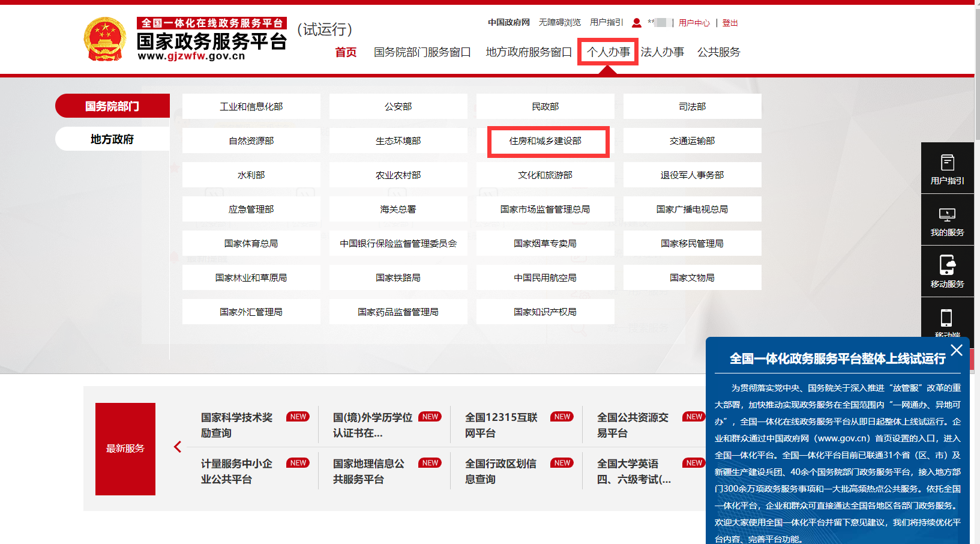980x544 pixels.
Task: Open 用户中心
Action: (x=694, y=22)
